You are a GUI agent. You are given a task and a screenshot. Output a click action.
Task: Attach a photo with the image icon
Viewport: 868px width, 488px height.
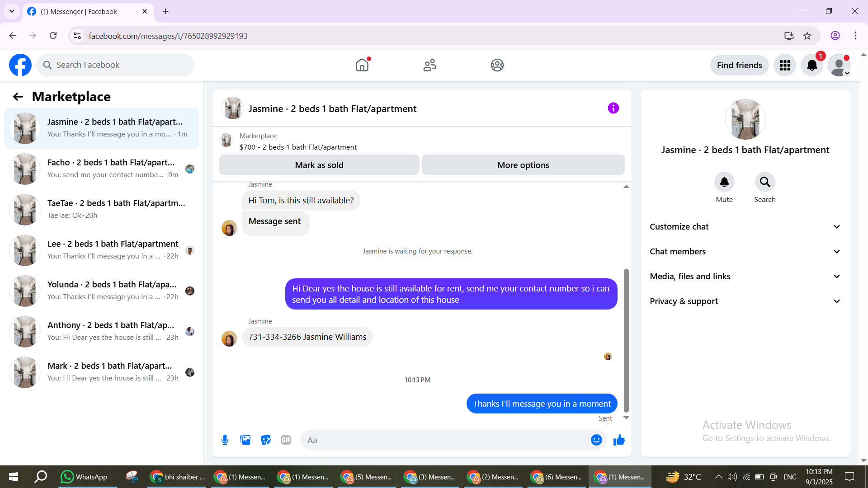(245, 440)
